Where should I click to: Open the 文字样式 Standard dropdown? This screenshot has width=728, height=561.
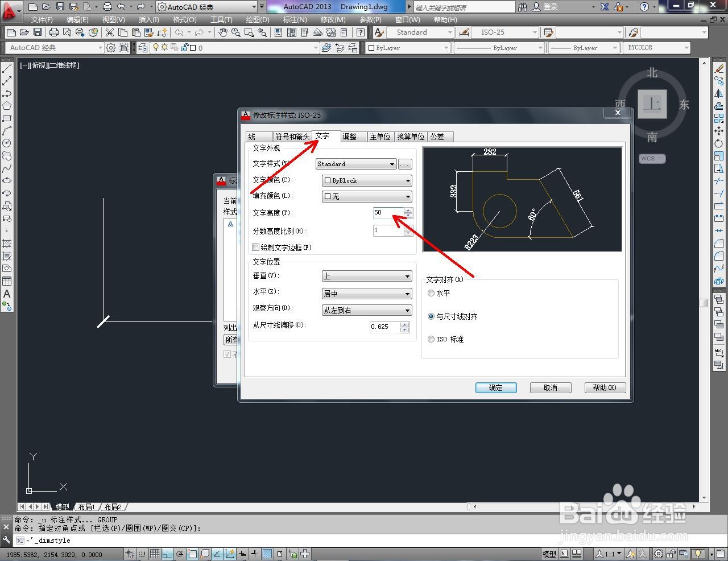(x=356, y=164)
